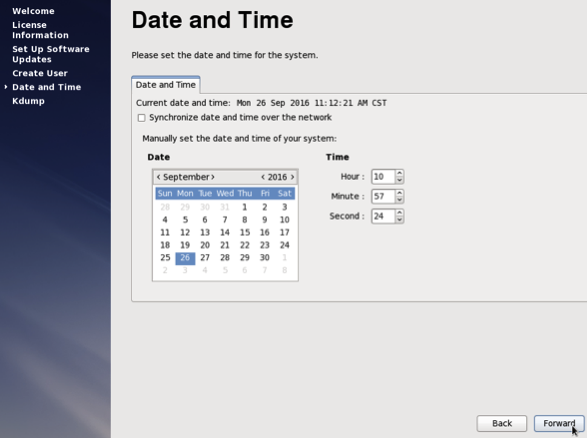Select September 16 in the calendar
Screen dimensions: 588x439
click(x=265, y=233)
